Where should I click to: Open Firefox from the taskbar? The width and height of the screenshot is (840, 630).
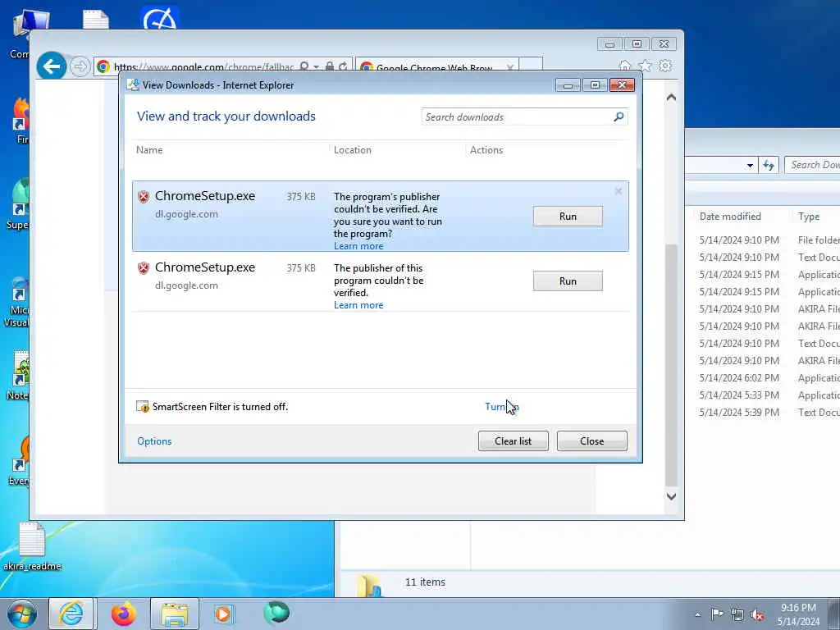coord(123,614)
